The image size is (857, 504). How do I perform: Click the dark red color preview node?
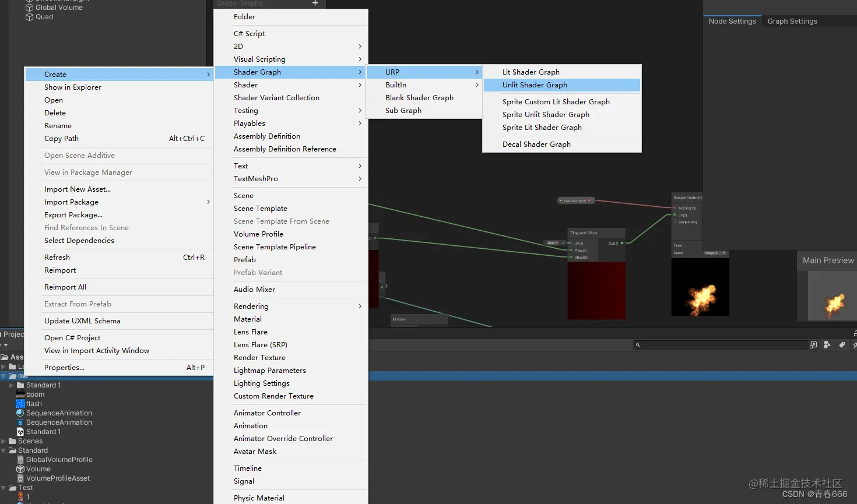click(x=596, y=291)
